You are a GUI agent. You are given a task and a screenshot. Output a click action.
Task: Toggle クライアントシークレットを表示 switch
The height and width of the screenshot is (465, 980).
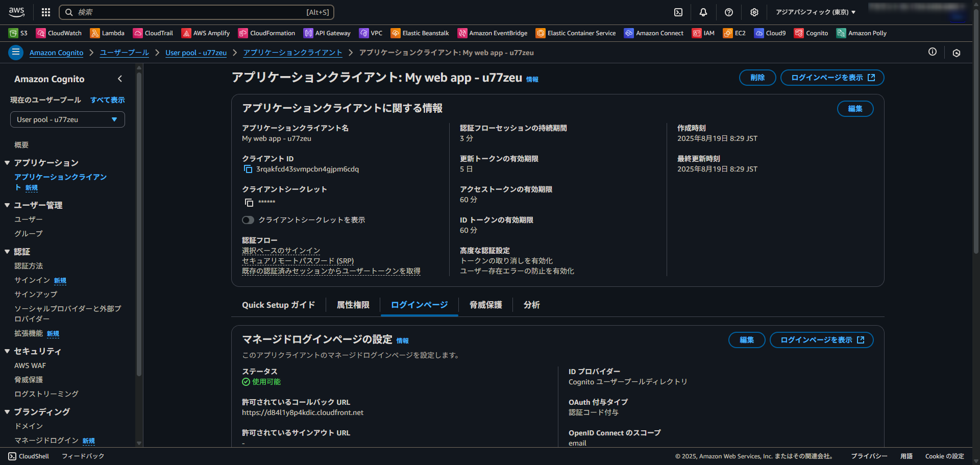coord(248,220)
